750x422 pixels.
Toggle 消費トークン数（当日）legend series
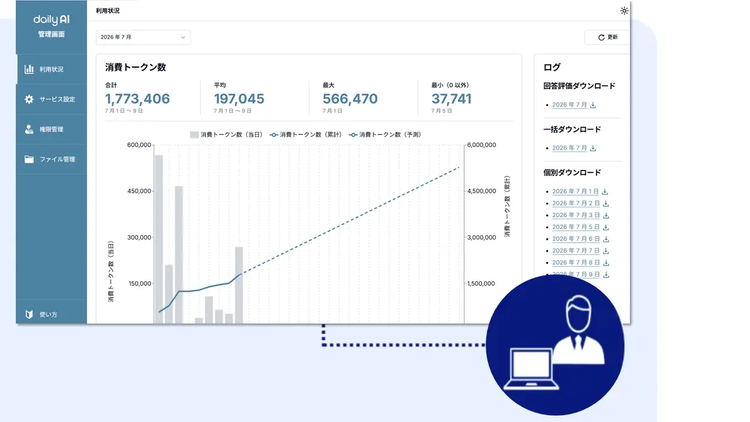pyautogui.click(x=226, y=135)
